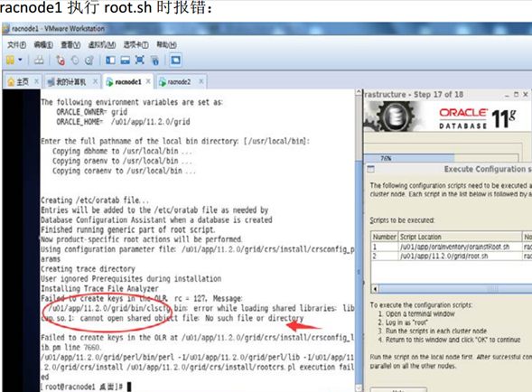
Task: Close the racnode1 tab
Action: coord(148,81)
